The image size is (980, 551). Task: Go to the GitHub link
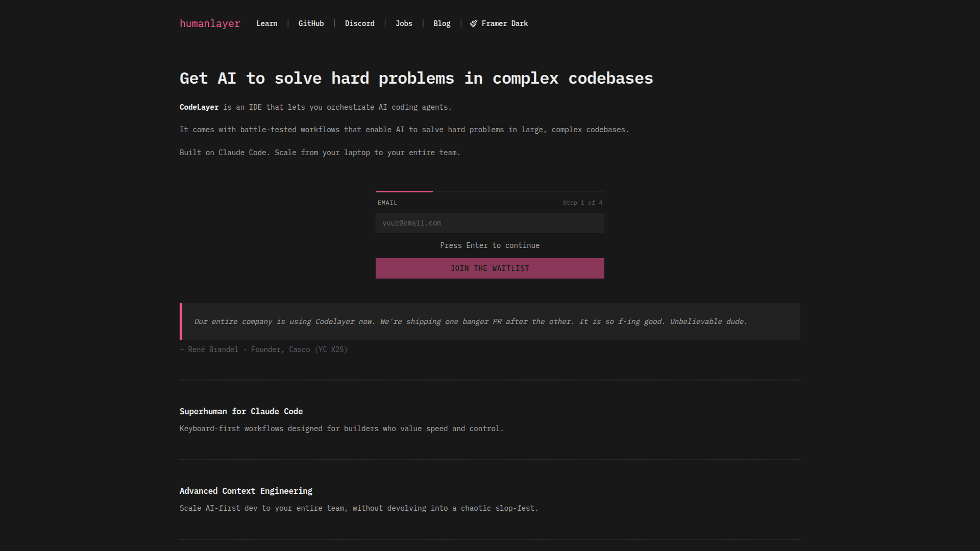coord(311,23)
